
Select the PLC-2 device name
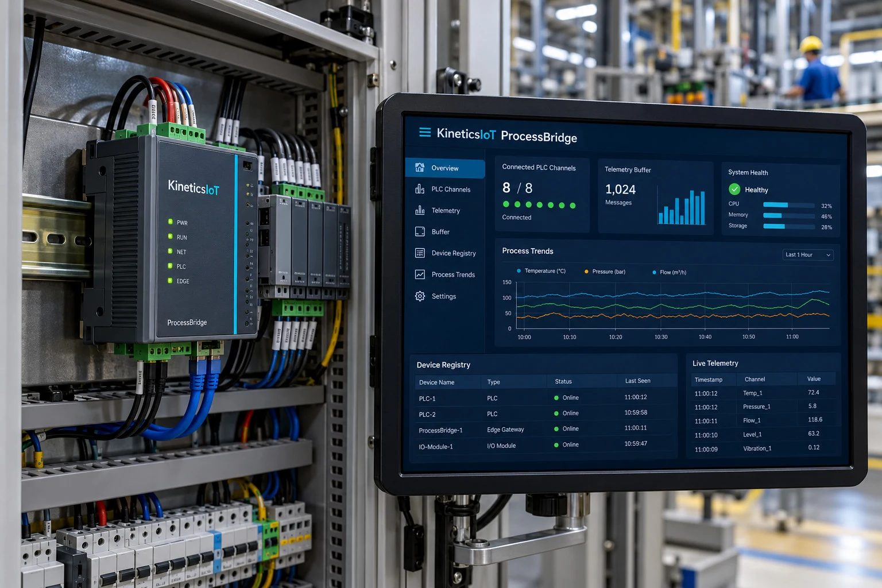pos(427,415)
